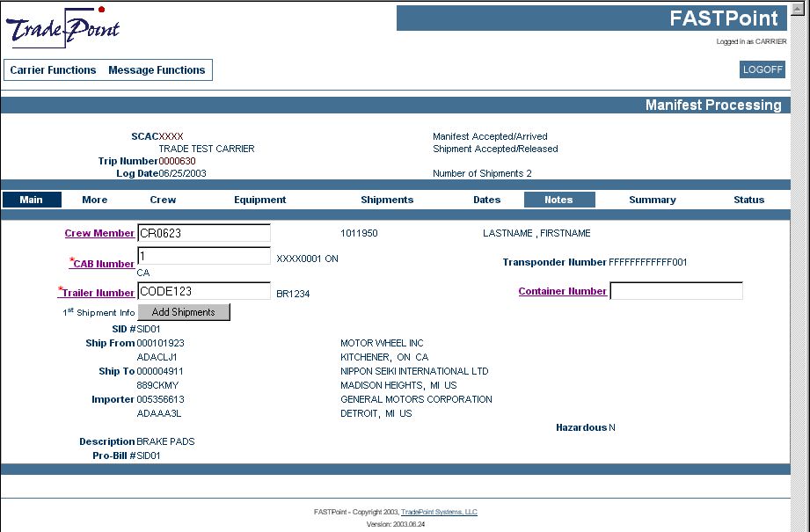
Task: Click the Crew Member input field
Action: pos(204,233)
